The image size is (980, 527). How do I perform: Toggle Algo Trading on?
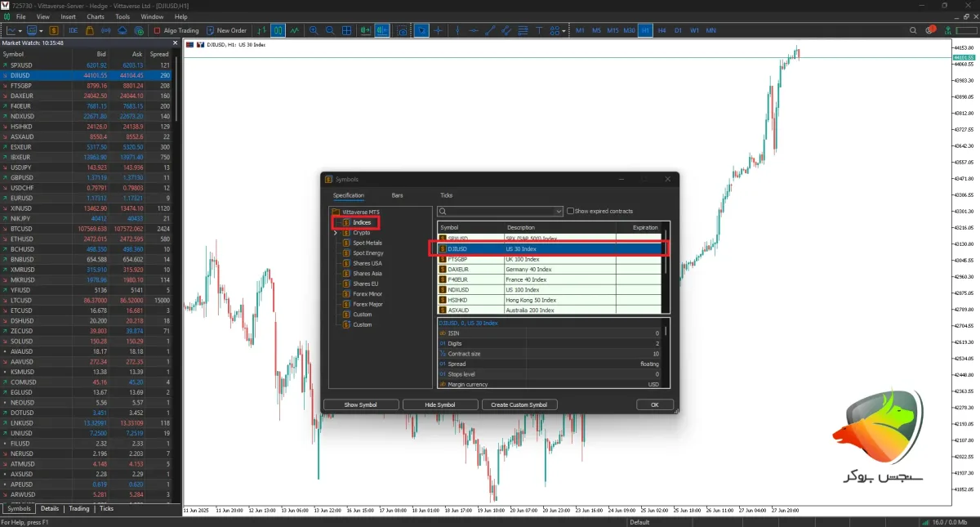point(176,30)
